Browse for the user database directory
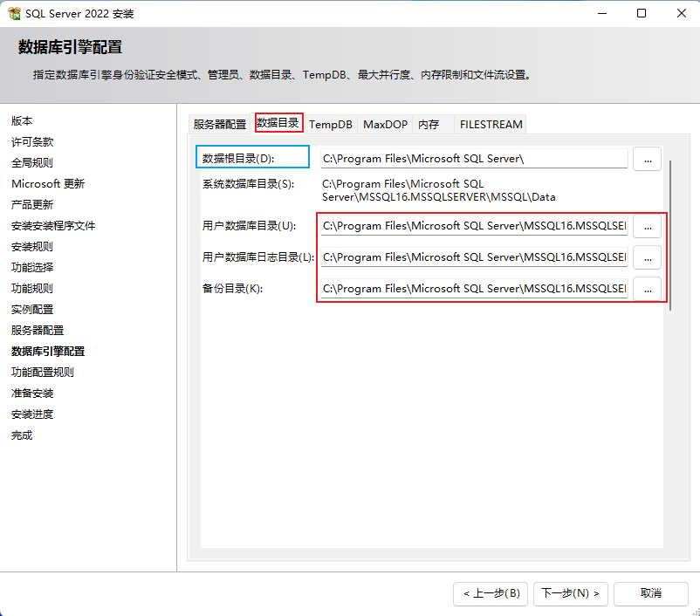This screenshot has width=700, height=616. coord(648,226)
